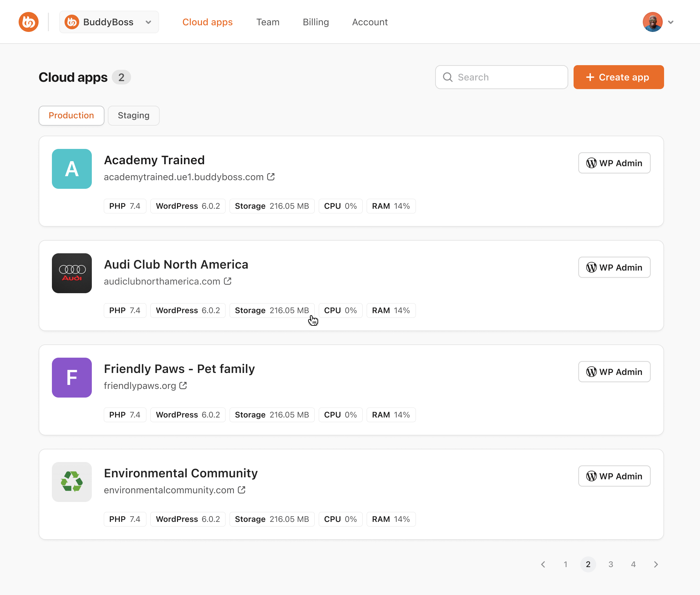Select the Production tab
Image resolution: width=700 pixels, height=595 pixels.
click(x=71, y=115)
